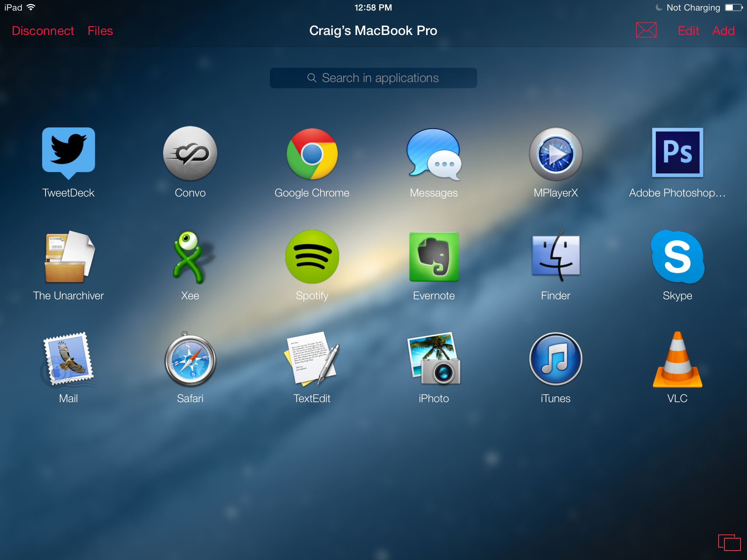Tap the Add button
Image resolution: width=747 pixels, height=560 pixels.
pyautogui.click(x=723, y=31)
